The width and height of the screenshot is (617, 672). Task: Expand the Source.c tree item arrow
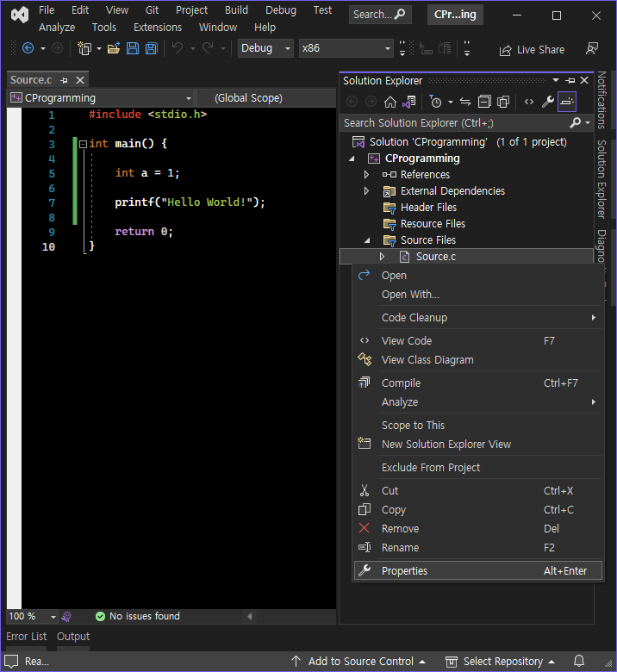coord(382,256)
